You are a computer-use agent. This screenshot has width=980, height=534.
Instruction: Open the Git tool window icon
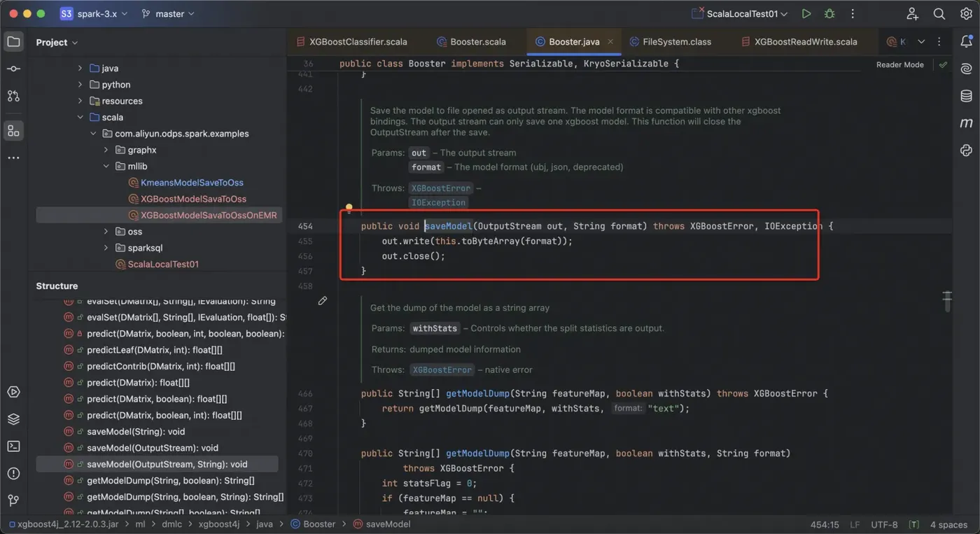point(13,500)
